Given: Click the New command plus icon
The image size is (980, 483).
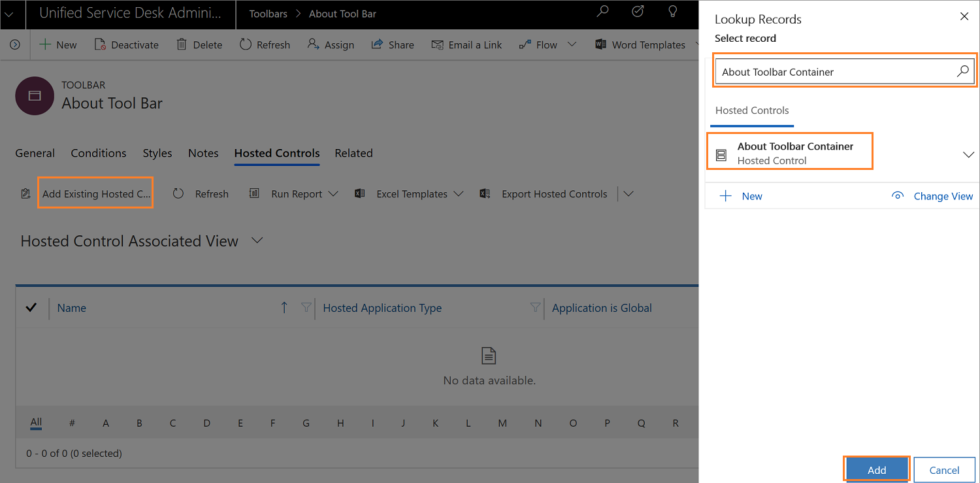Looking at the screenshot, I should 45,44.
